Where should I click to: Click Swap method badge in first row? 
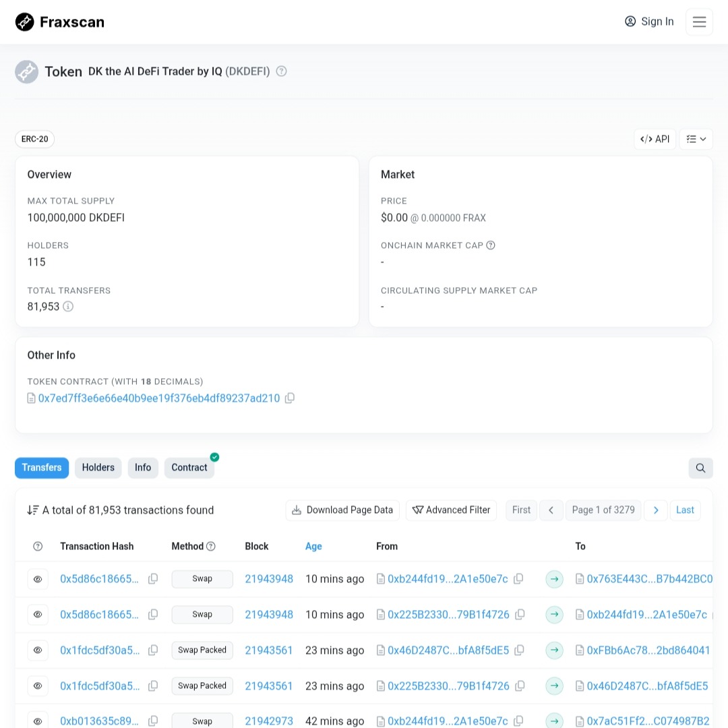(202, 579)
